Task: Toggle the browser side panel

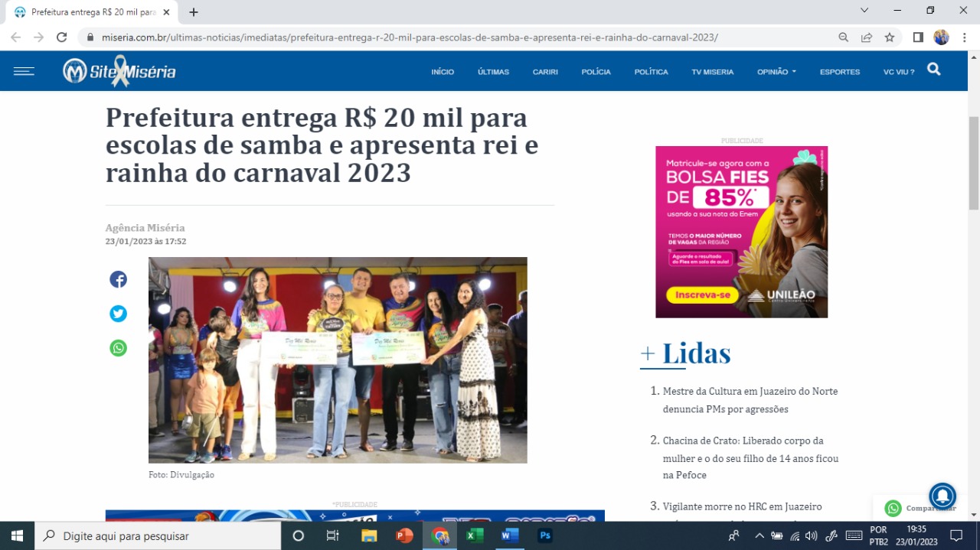Action: pos(918,37)
